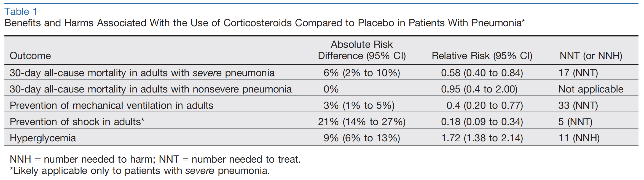Viewport: 644px width, 180px height.
Task: Click the '11 (NNH)' cell
Action: 579,138
